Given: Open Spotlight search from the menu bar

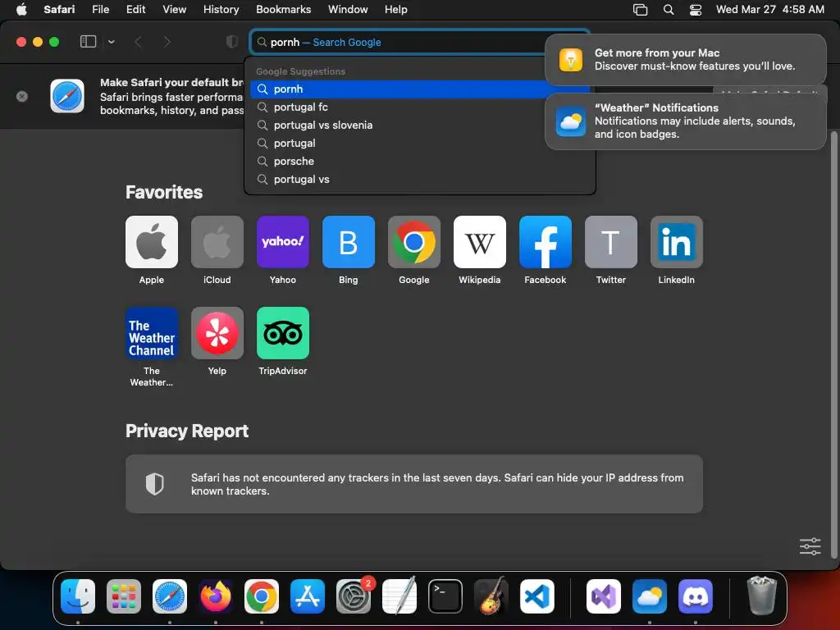Looking at the screenshot, I should 669,10.
